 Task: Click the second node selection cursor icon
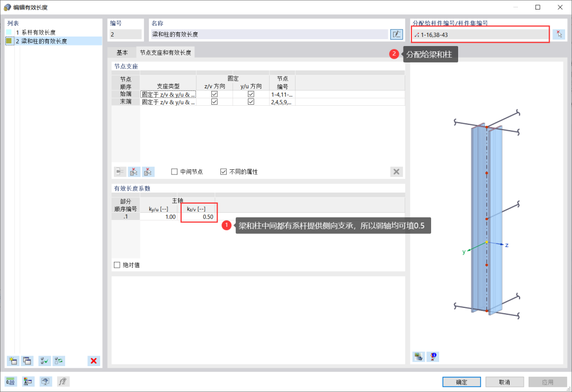point(148,171)
